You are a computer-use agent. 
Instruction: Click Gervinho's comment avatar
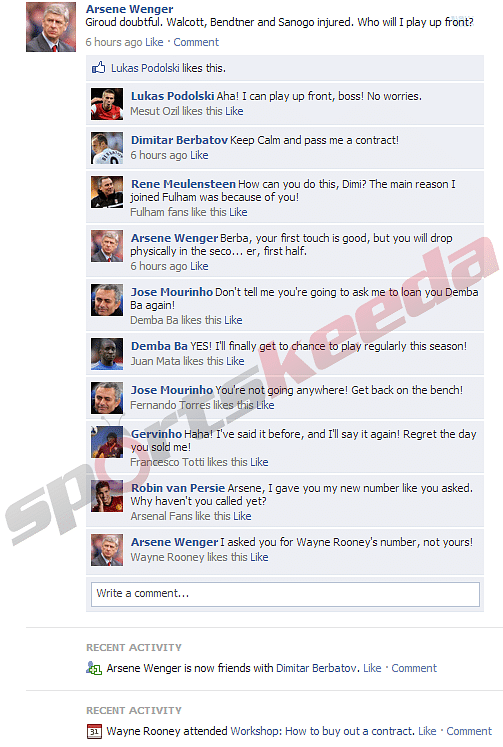pos(107,442)
